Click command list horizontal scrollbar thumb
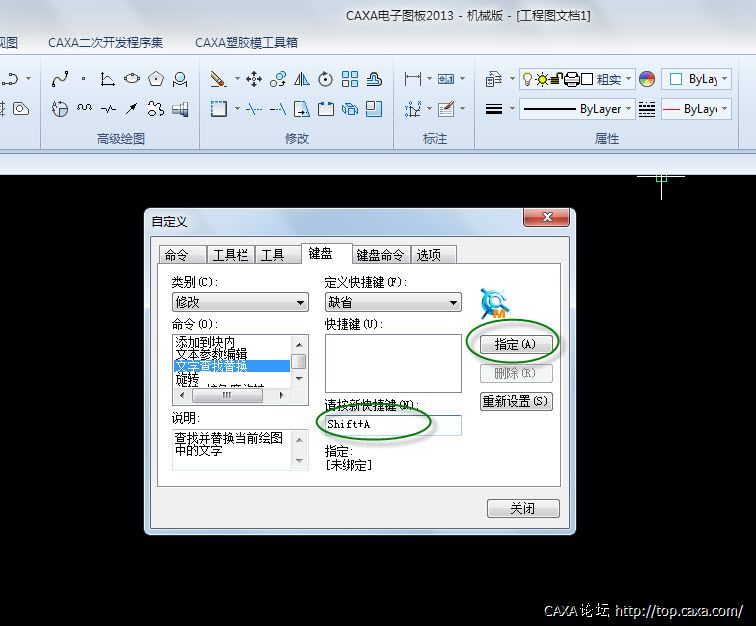The height and width of the screenshot is (626, 756). (x=227, y=395)
